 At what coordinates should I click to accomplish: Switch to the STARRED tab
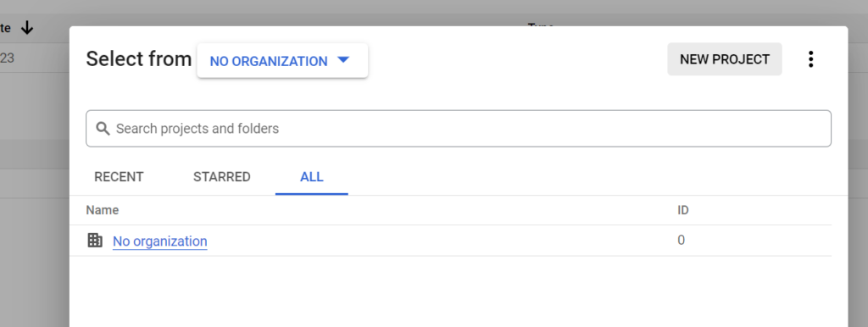[222, 177]
